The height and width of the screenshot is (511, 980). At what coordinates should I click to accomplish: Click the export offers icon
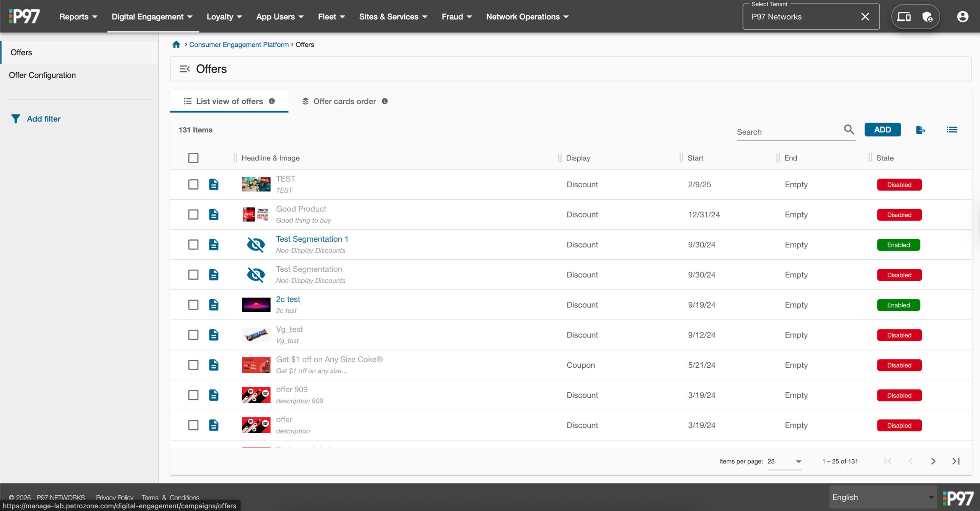(x=920, y=130)
